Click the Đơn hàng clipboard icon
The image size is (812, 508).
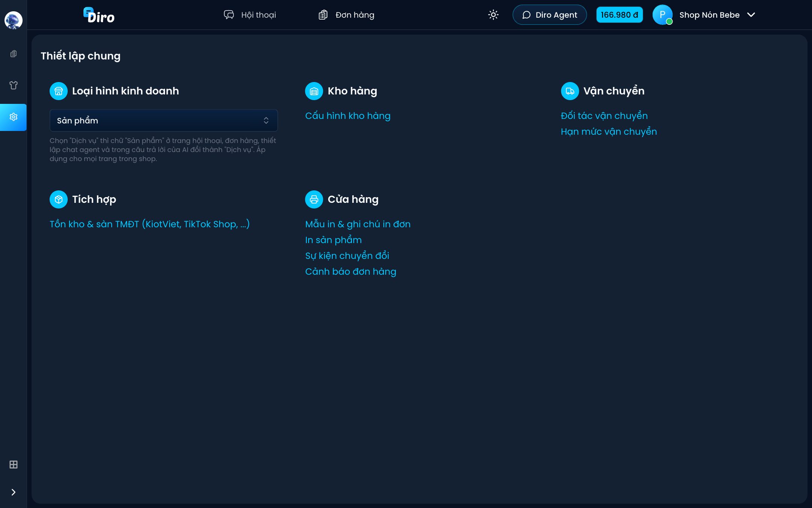[323, 15]
